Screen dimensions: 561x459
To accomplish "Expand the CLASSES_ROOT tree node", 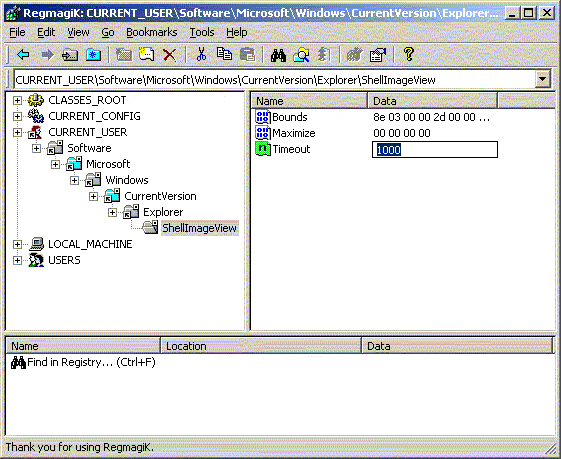I will (x=17, y=101).
